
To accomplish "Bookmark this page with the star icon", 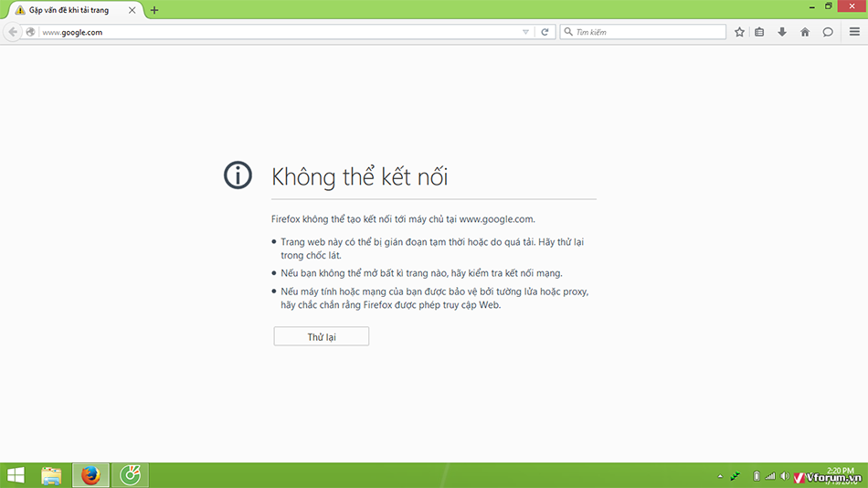I will click(x=739, y=32).
